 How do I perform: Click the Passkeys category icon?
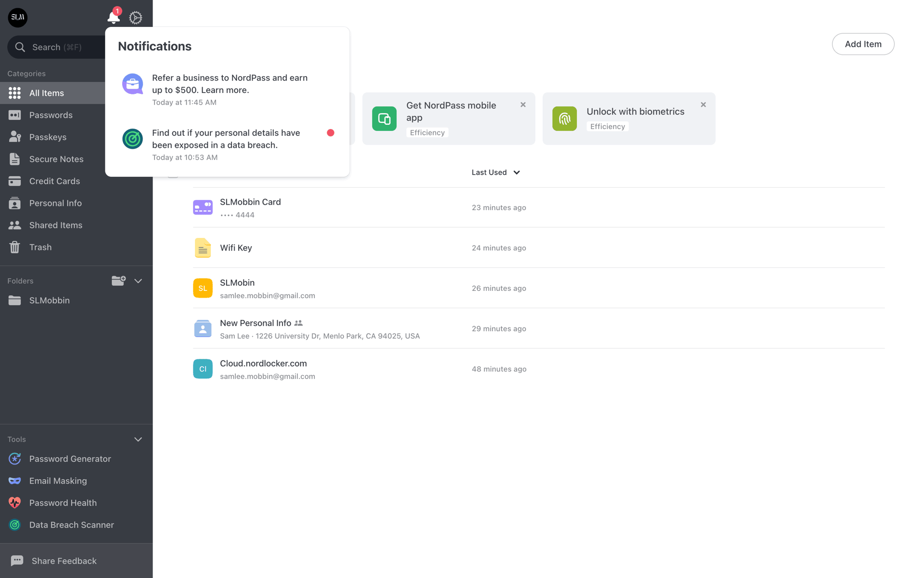(15, 137)
